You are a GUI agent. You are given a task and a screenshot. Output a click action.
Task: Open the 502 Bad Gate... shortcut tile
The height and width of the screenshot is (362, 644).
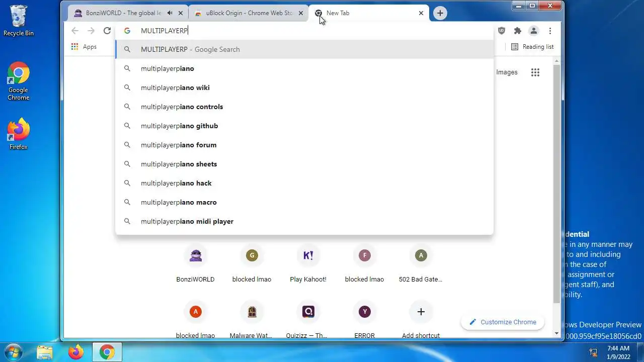421,263
